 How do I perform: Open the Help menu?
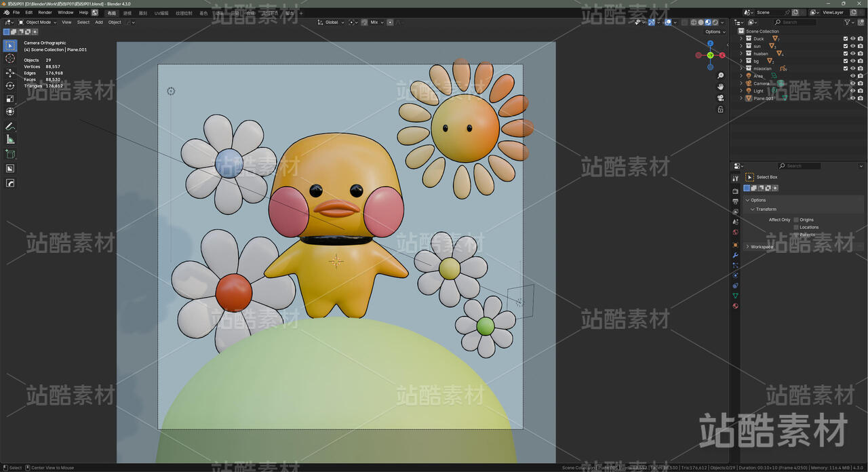click(x=83, y=12)
